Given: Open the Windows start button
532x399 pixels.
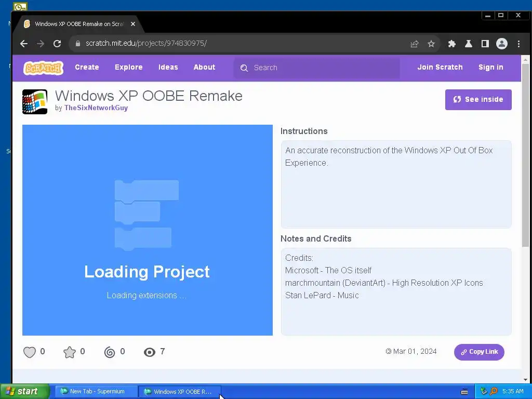Looking at the screenshot, I should [x=24, y=392].
